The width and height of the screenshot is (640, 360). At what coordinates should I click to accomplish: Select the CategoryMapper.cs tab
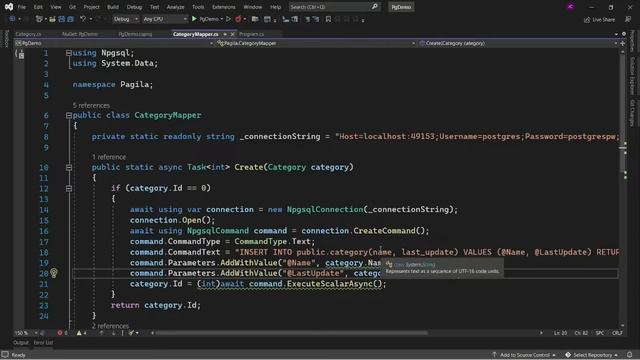coord(196,34)
